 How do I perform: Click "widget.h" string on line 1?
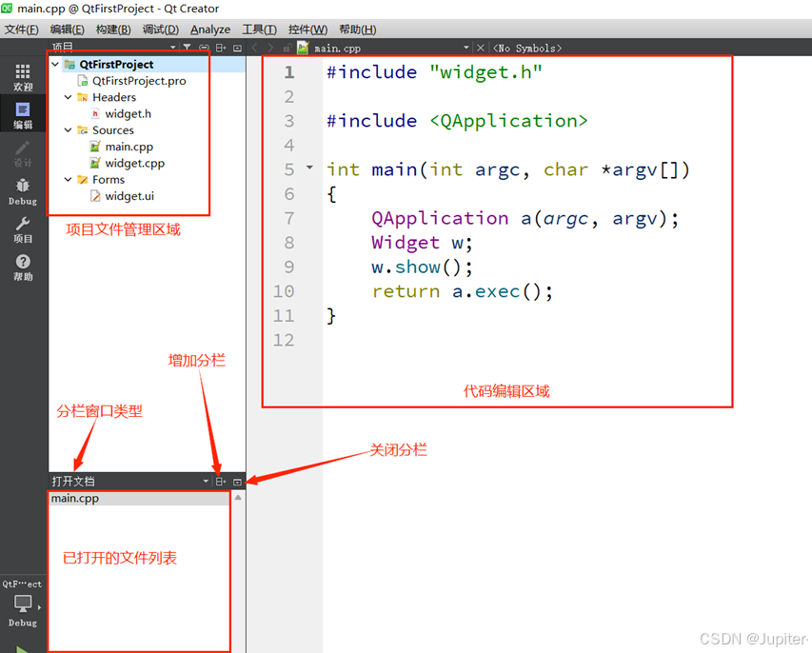tap(485, 72)
